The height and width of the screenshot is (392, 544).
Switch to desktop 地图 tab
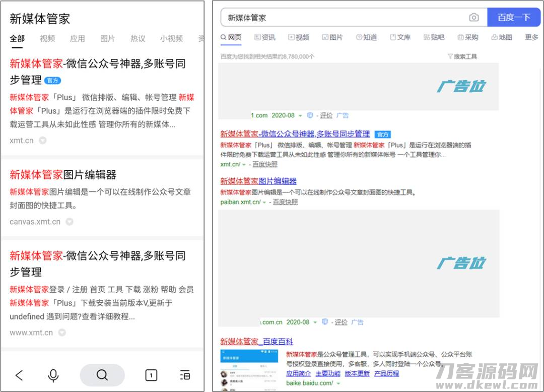coord(502,37)
